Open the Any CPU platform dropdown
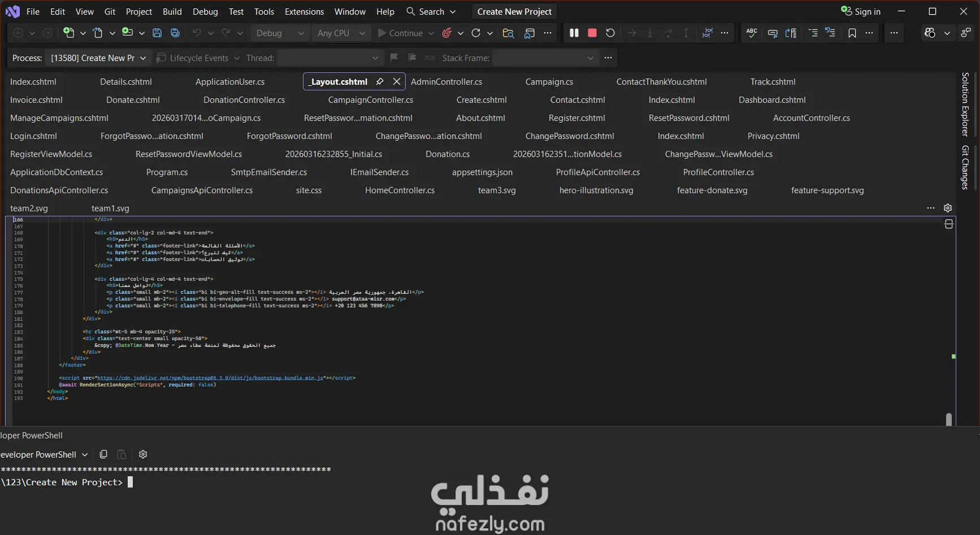 [341, 33]
